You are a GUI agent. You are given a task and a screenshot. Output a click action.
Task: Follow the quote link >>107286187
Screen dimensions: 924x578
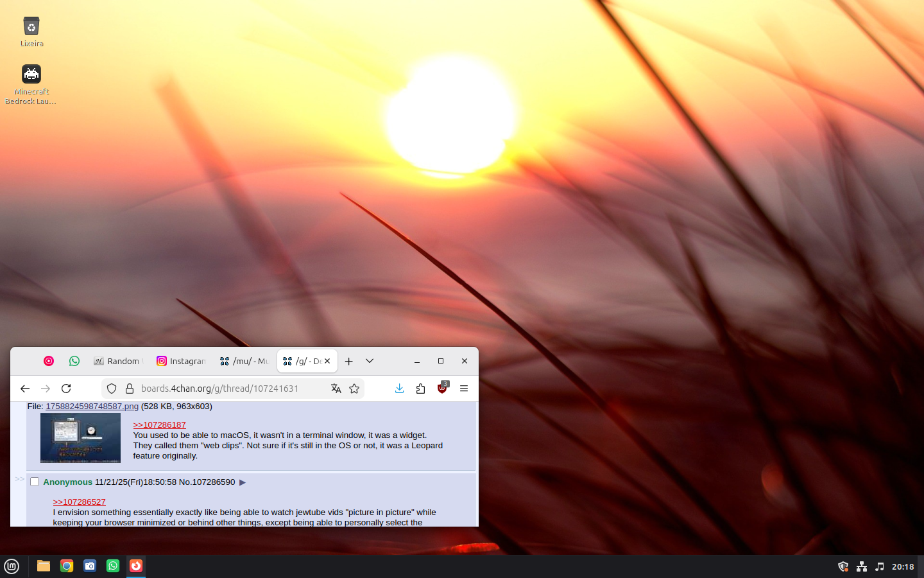click(x=159, y=425)
